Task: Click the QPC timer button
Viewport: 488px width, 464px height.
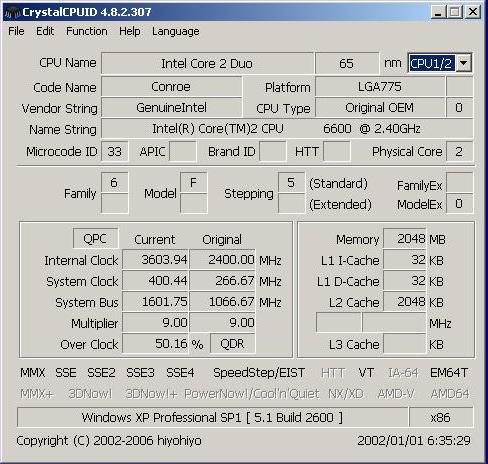Action: [95, 239]
